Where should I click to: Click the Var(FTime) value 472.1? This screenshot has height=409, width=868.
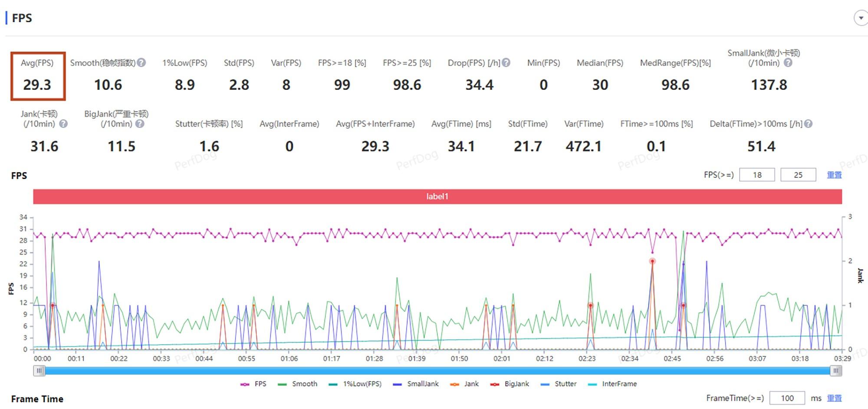click(584, 146)
